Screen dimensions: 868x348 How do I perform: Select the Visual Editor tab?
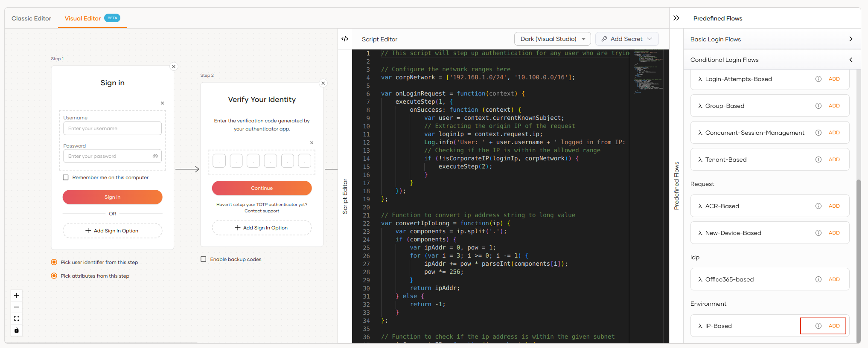tap(83, 18)
